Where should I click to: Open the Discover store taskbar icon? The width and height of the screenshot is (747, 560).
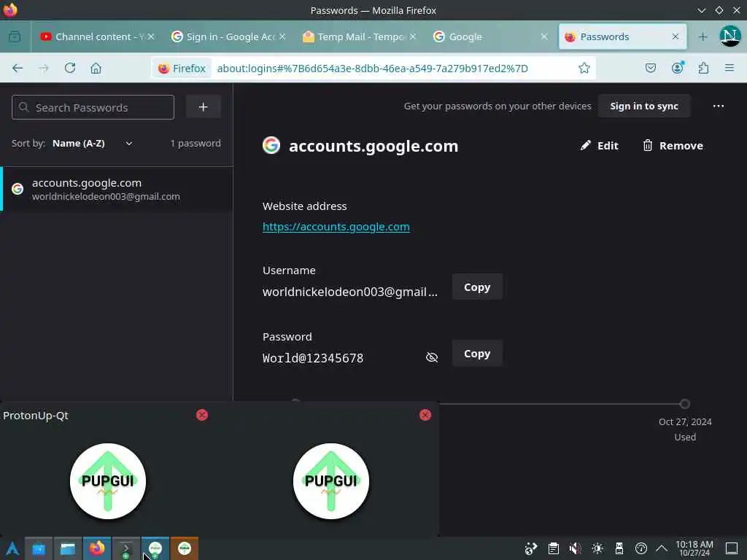point(39,548)
